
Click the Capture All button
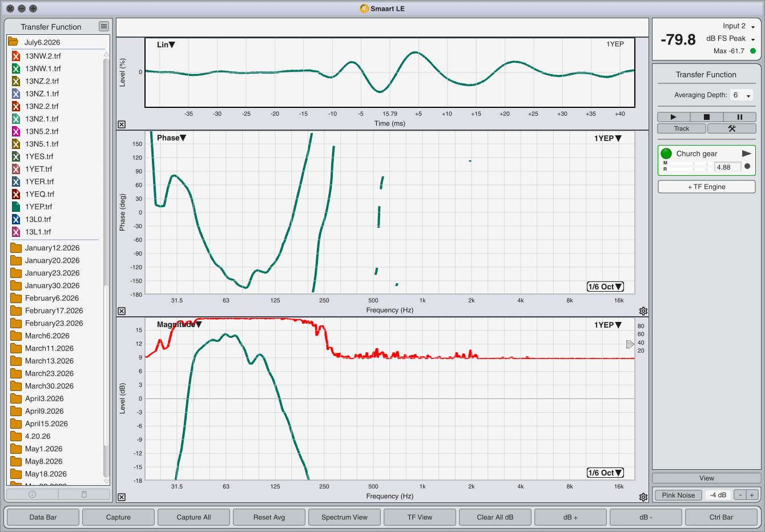[194, 517]
